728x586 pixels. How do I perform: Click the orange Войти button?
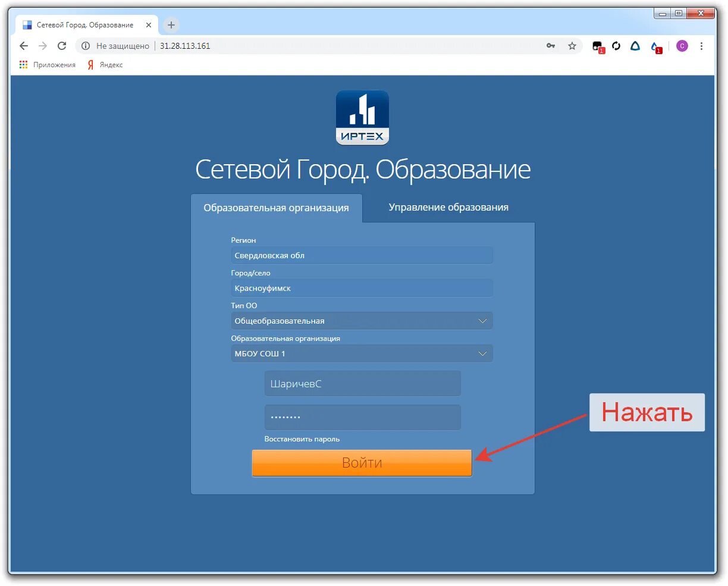[x=362, y=463]
